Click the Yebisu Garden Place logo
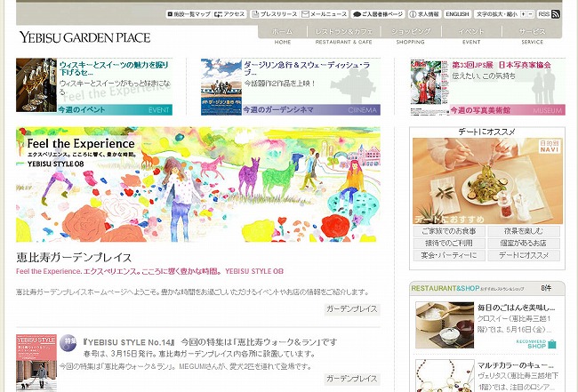 click(84, 37)
